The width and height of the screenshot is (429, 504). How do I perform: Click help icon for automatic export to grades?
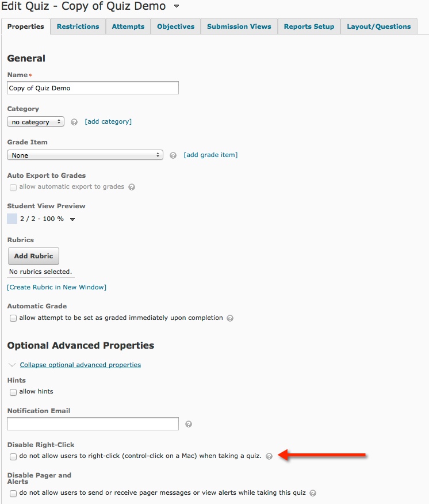[132, 187]
